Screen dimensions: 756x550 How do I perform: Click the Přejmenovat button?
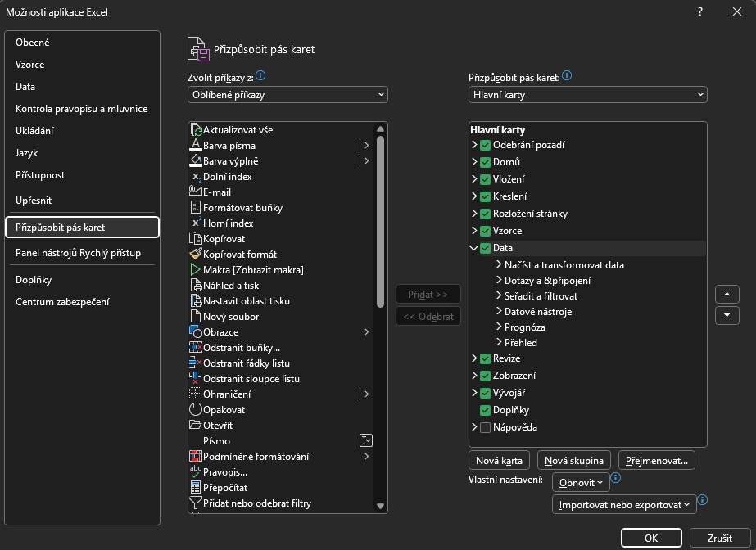(657, 461)
